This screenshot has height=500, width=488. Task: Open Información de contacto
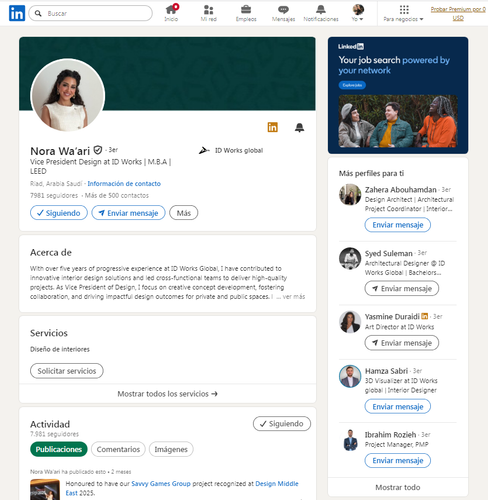tap(124, 184)
